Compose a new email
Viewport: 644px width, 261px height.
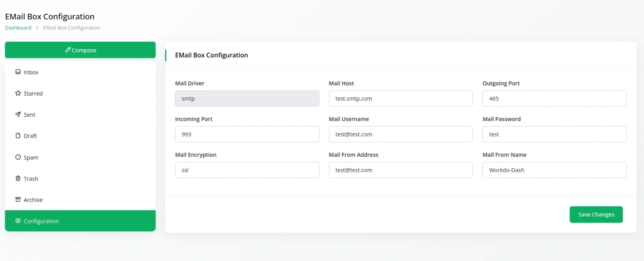(x=80, y=50)
